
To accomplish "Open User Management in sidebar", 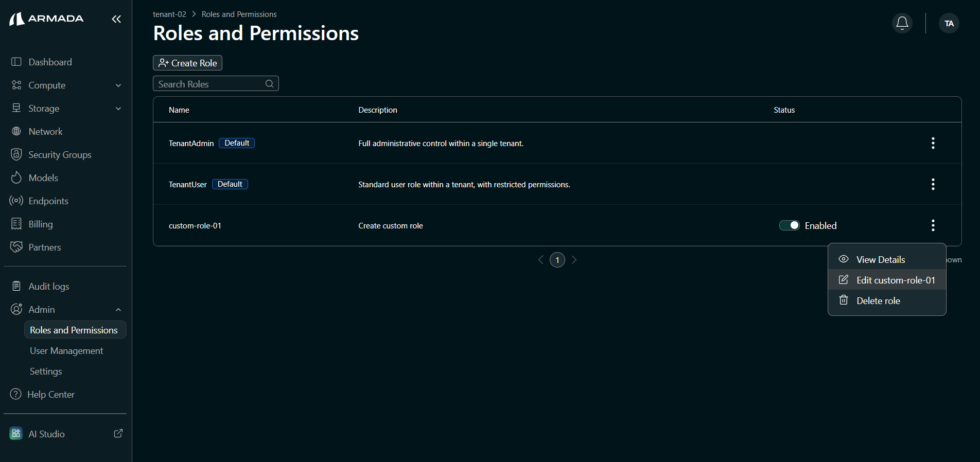I will [x=66, y=350].
